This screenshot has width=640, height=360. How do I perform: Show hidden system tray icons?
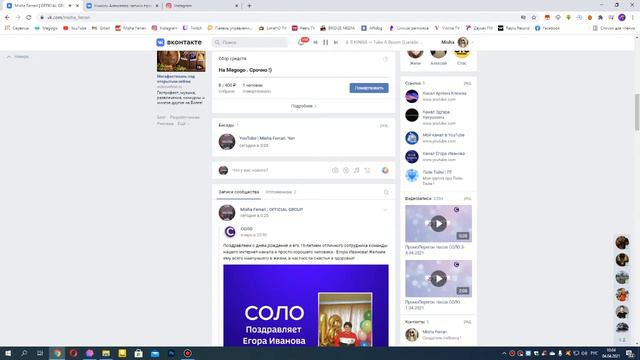click(x=504, y=353)
